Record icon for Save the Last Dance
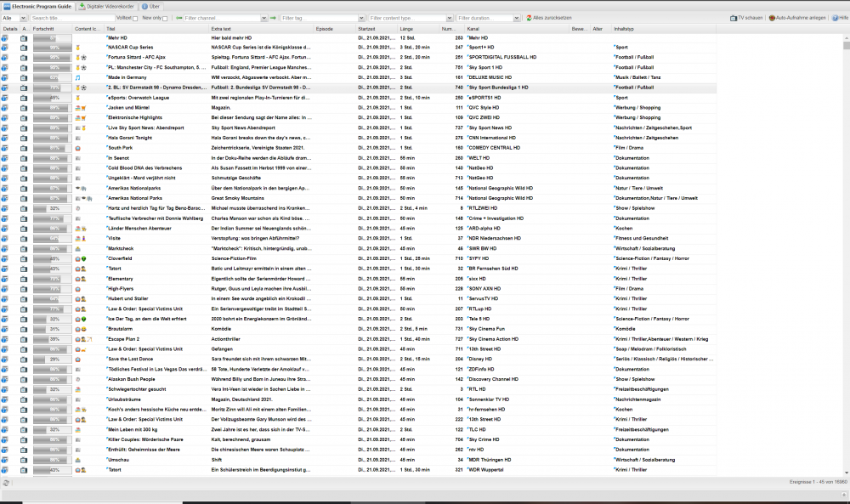Viewport: 850px width, 504px height. 23,360
